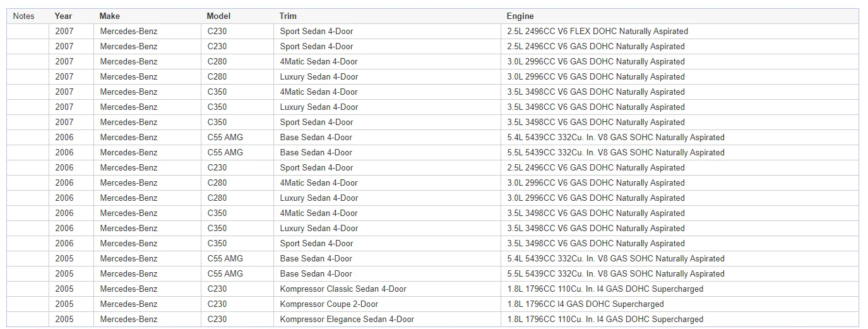Image resolution: width=868 pixels, height=329 pixels.
Task: Click the Model column header
Action: pos(238,16)
